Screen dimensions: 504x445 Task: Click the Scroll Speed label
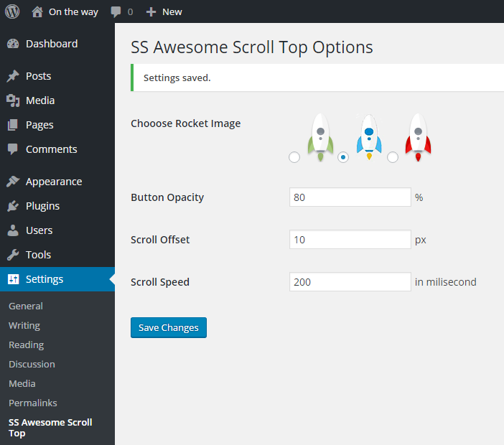160,282
